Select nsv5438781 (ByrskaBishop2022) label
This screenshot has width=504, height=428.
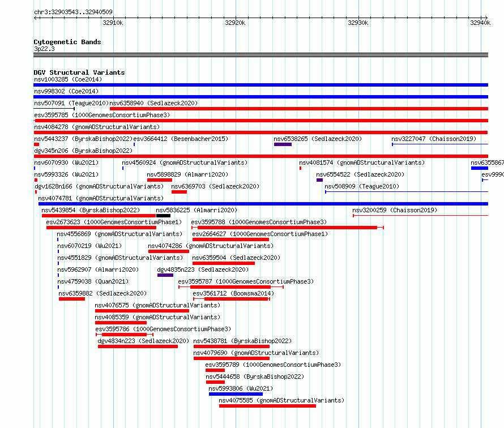[242, 341]
